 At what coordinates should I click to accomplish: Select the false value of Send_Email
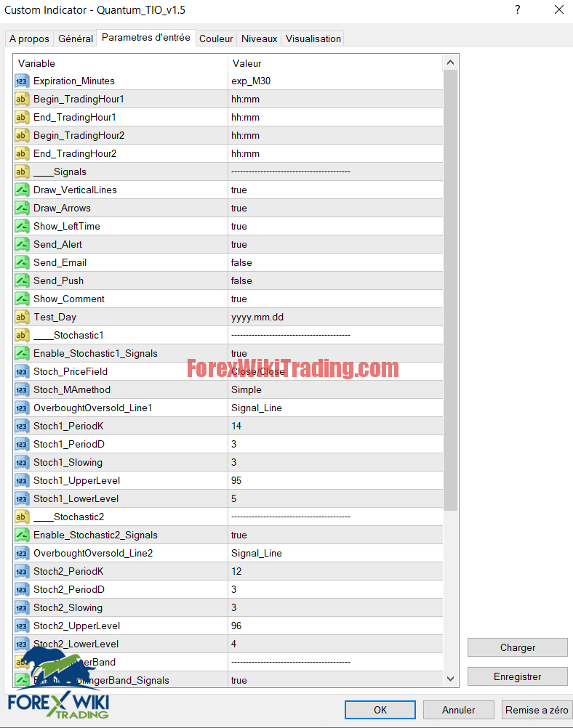(x=241, y=263)
